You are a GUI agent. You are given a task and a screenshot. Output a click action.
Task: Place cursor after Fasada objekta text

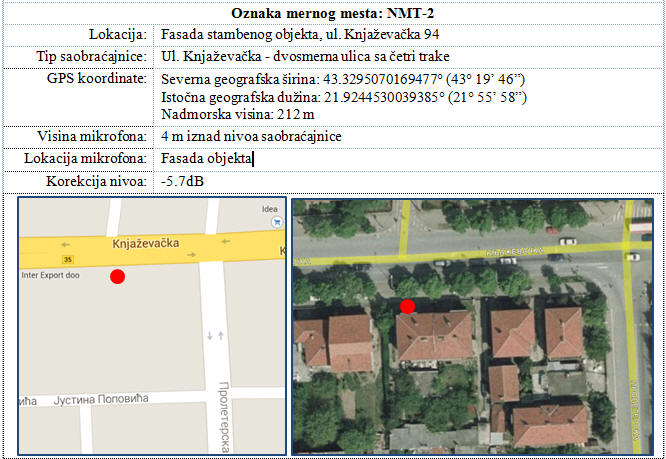254,158
